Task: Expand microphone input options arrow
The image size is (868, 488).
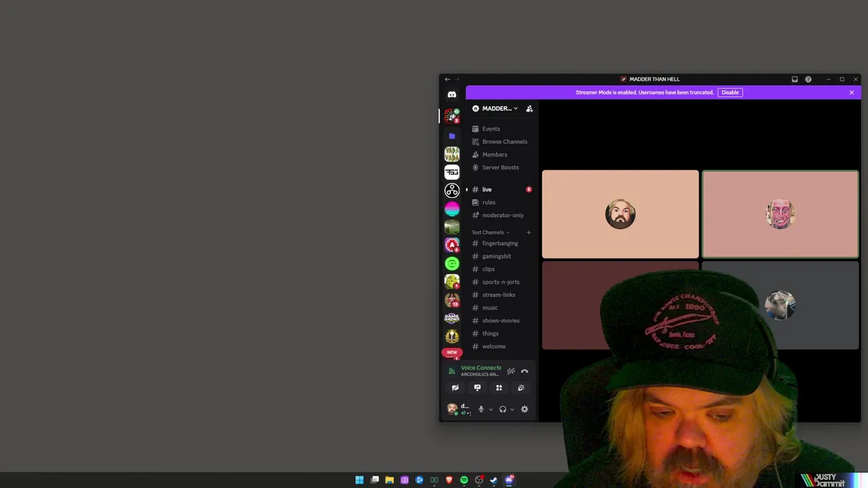Action: pyautogui.click(x=490, y=409)
